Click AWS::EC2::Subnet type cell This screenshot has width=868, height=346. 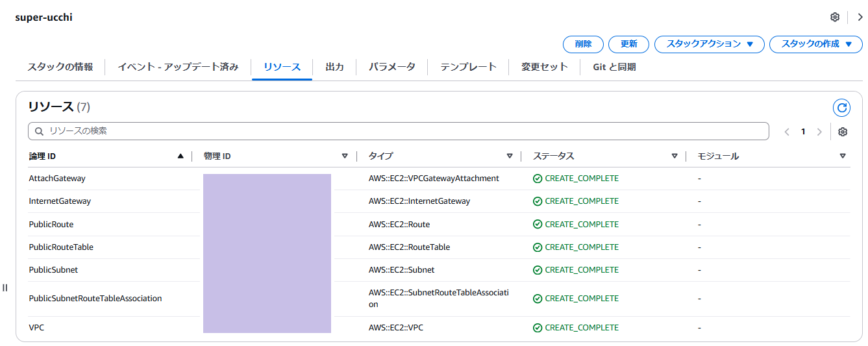(401, 269)
